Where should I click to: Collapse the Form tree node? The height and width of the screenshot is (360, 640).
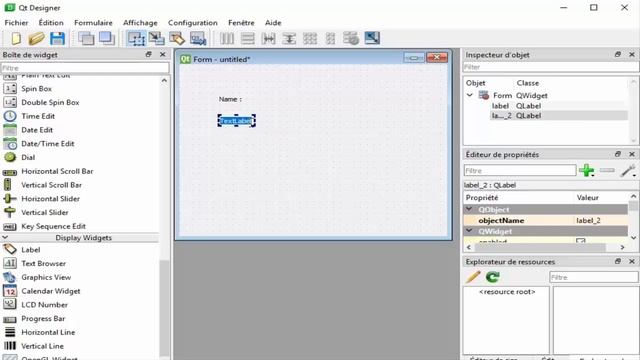469,95
